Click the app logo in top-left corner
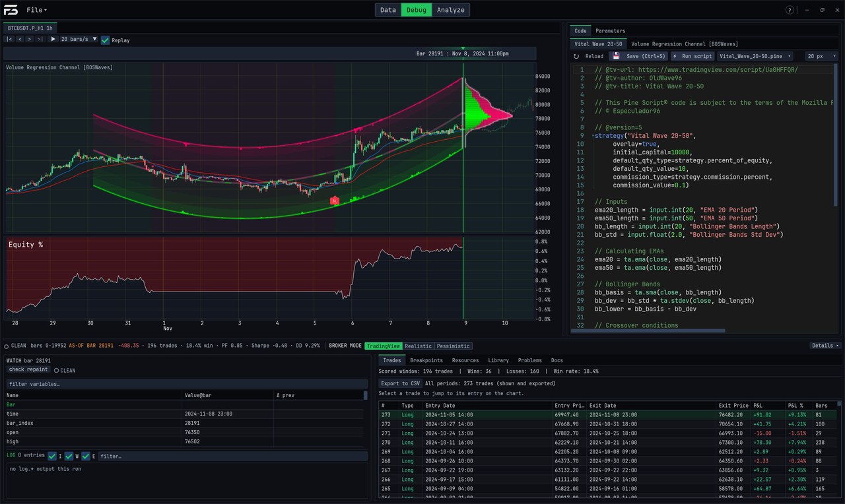 coord(11,10)
